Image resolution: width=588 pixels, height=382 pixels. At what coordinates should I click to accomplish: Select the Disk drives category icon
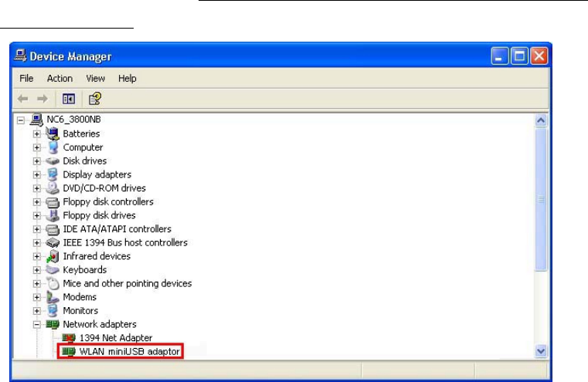53,161
